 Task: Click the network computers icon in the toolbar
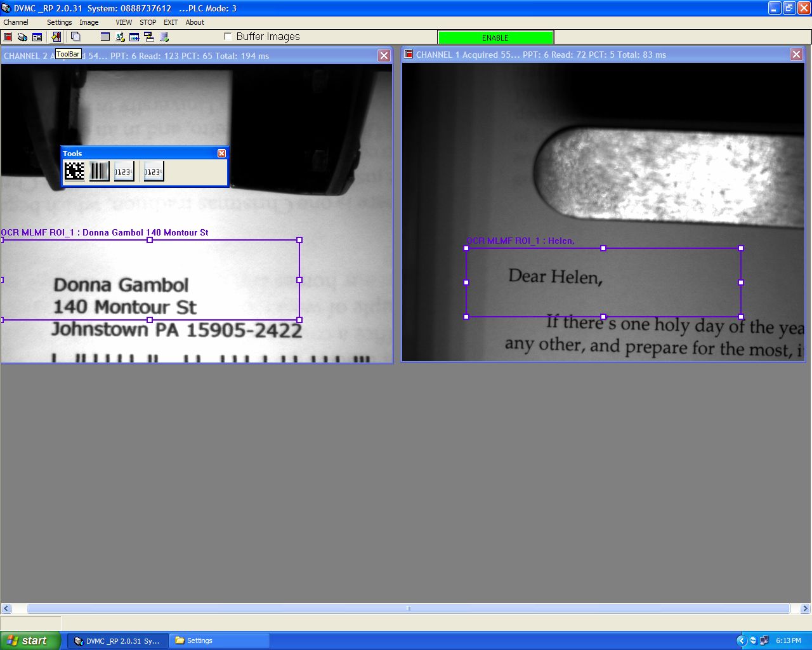[x=148, y=37]
